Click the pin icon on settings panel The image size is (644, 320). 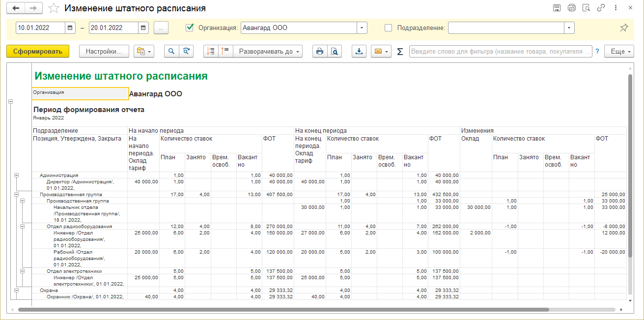(624, 28)
